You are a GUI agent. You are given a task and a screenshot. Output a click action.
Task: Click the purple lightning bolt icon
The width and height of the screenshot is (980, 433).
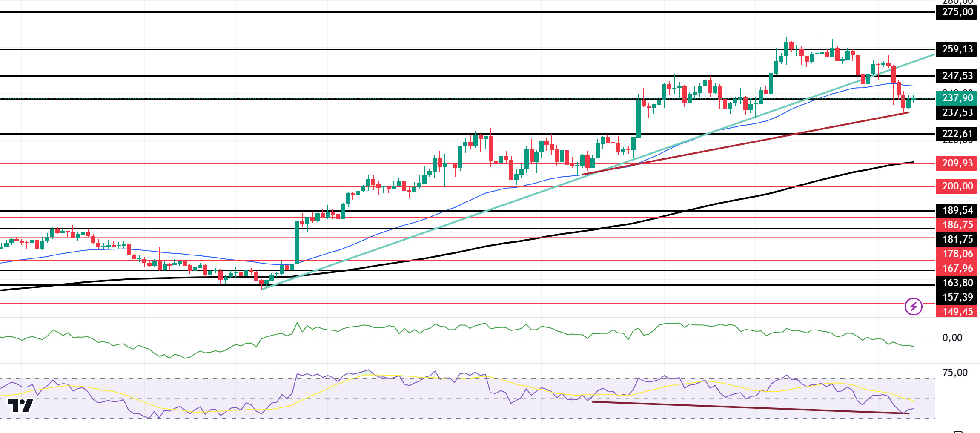click(913, 307)
